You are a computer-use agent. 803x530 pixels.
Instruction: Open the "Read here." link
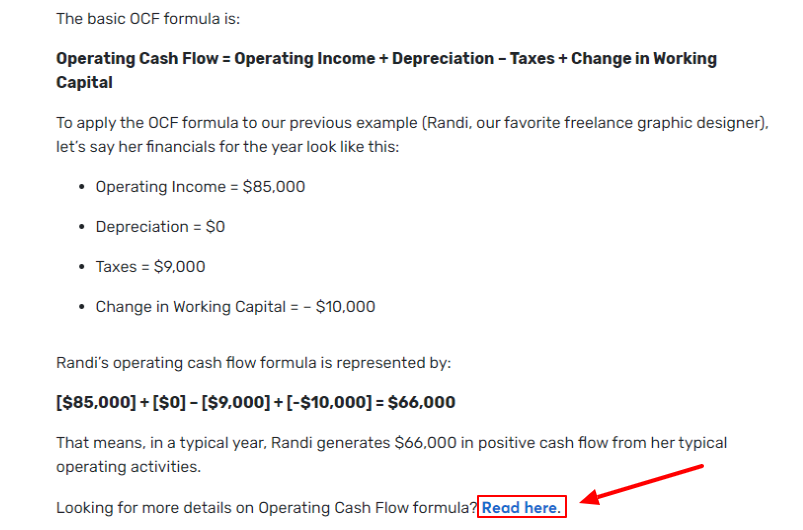click(x=521, y=507)
